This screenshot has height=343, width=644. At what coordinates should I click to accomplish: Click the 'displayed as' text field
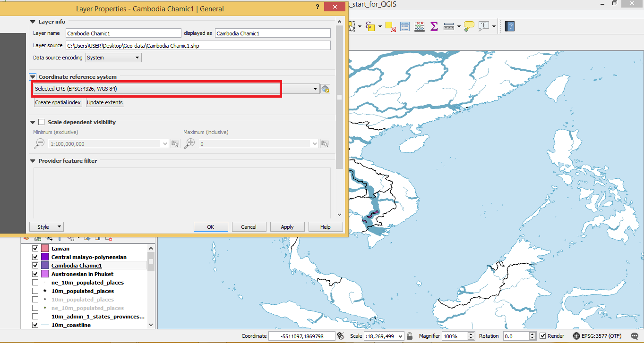click(273, 33)
